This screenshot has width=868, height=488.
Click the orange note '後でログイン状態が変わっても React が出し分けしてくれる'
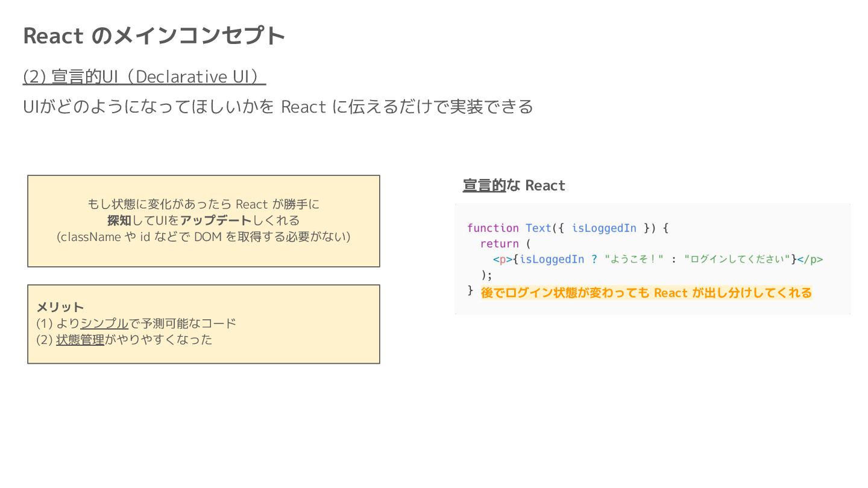[646, 293]
